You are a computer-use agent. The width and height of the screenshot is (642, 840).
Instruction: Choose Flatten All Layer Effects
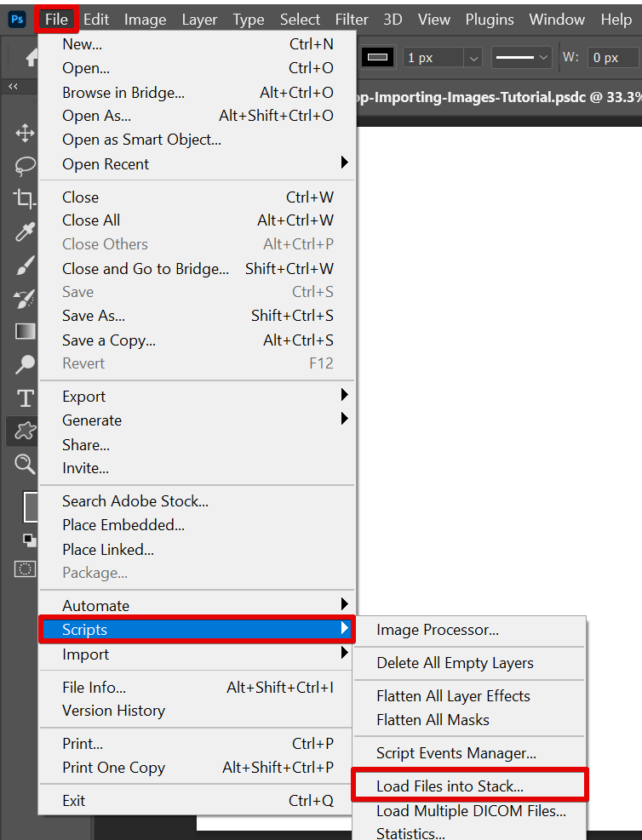pos(470,696)
